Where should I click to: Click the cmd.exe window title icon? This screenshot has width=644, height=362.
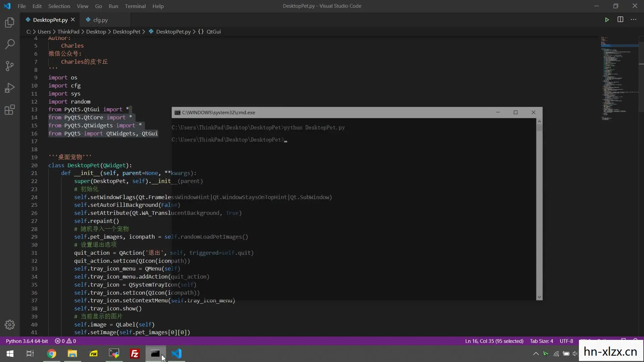(x=177, y=113)
